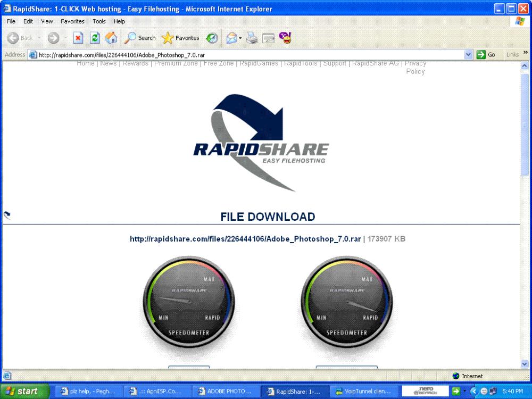Open the Edit page icon in toolbar

pyautogui.click(x=269, y=38)
